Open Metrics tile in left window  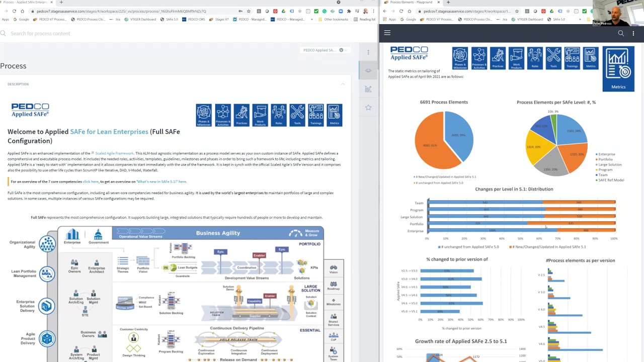click(x=334, y=115)
